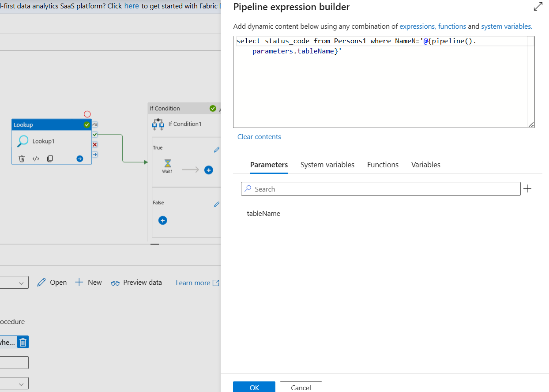Clear contents of the expression
Screen dimensions: 549x392
pyautogui.click(x=259, y=136)
